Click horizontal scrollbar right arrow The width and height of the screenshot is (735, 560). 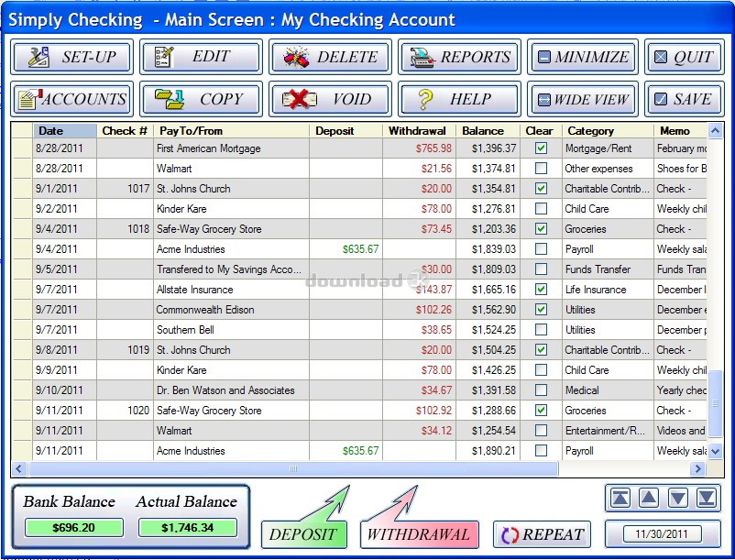click(698, 468)
